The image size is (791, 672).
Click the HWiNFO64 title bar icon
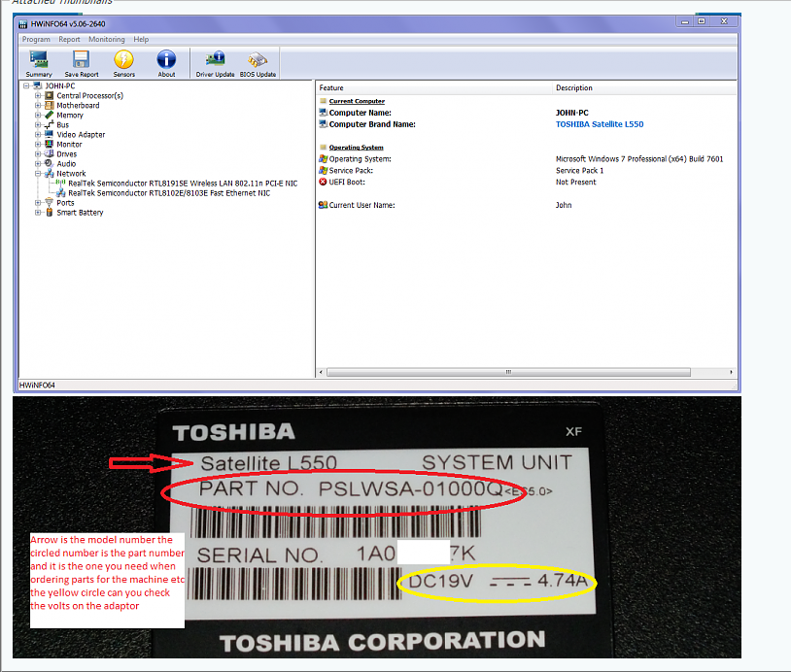coord(22,24)
